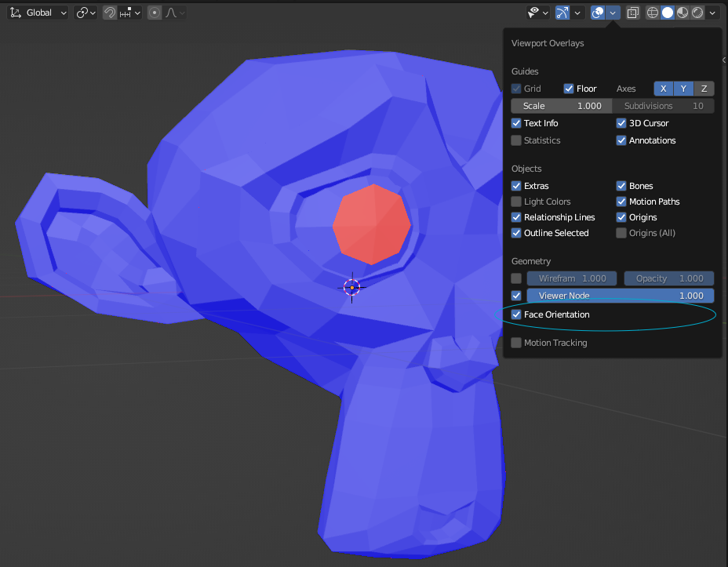Toggle the Viewport Overlays icon

coord(597,13)
